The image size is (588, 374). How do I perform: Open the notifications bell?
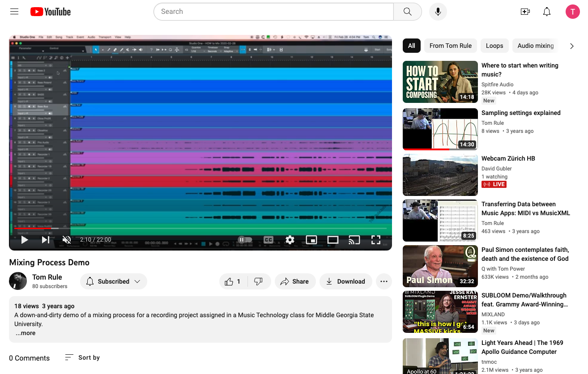click(547, 12)
